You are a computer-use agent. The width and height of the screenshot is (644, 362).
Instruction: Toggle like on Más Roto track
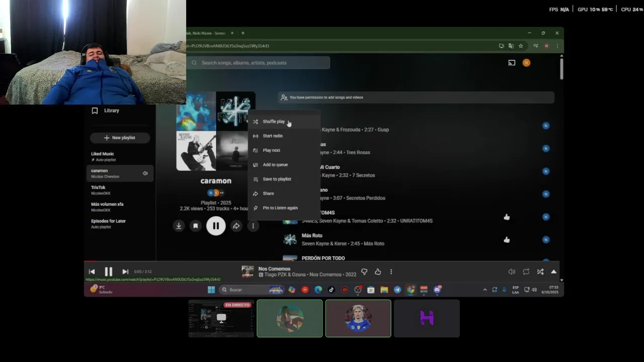point(507,240)
